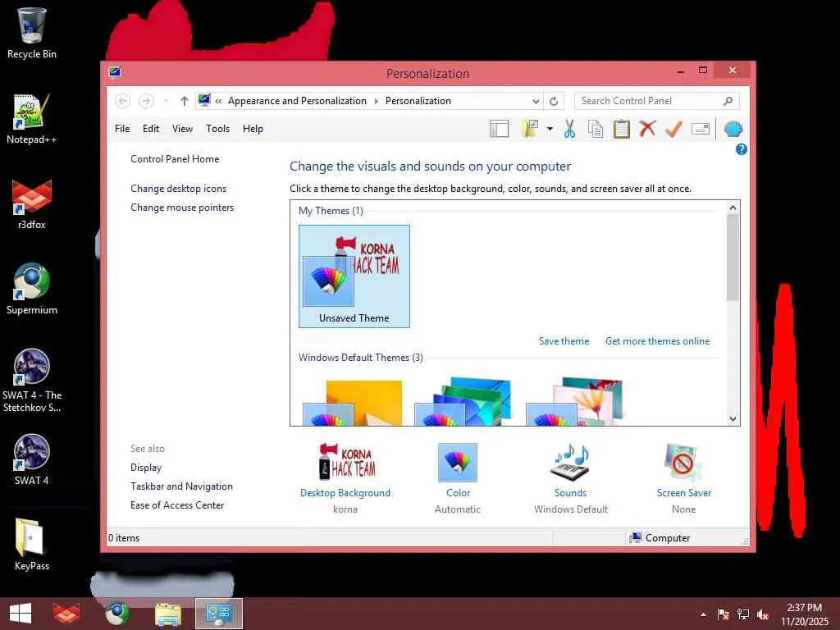Screen dimensions: 840x630
Task: Click Get more themes online
Action: [x=657, y=341]
